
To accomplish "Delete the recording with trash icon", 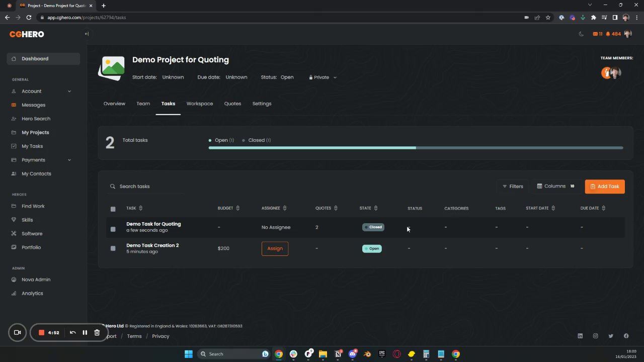I will pos(97,332).
